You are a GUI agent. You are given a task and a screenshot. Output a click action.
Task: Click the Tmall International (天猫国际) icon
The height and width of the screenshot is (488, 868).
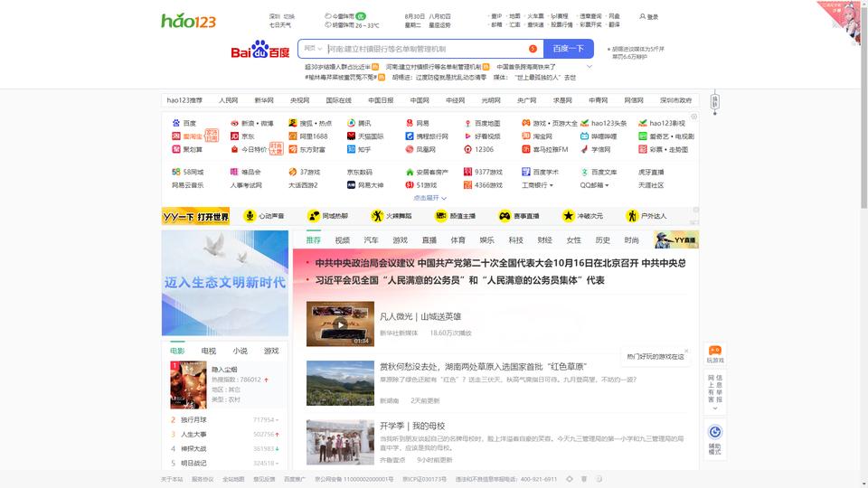(351, 136)
